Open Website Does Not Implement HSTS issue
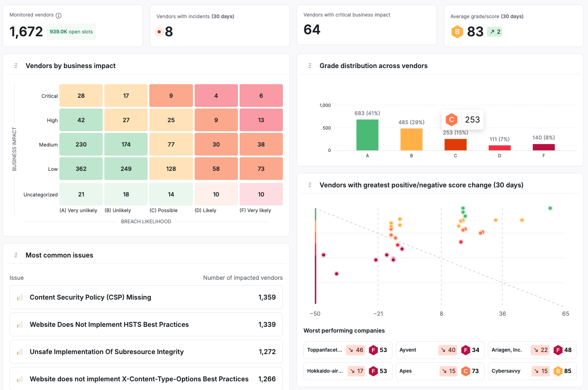This screenshot has height=390, width=588. tap(146, 324)
